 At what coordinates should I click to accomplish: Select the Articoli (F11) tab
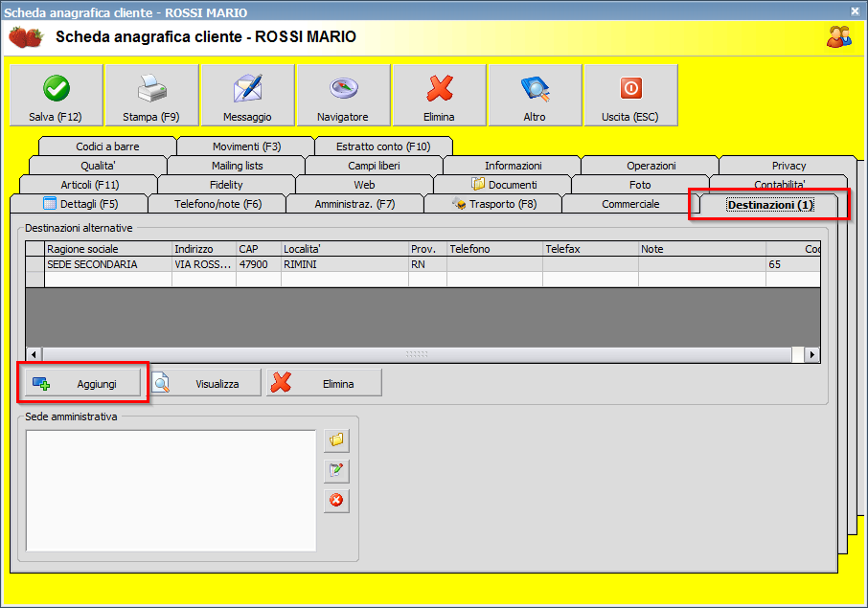click(89, 185)
